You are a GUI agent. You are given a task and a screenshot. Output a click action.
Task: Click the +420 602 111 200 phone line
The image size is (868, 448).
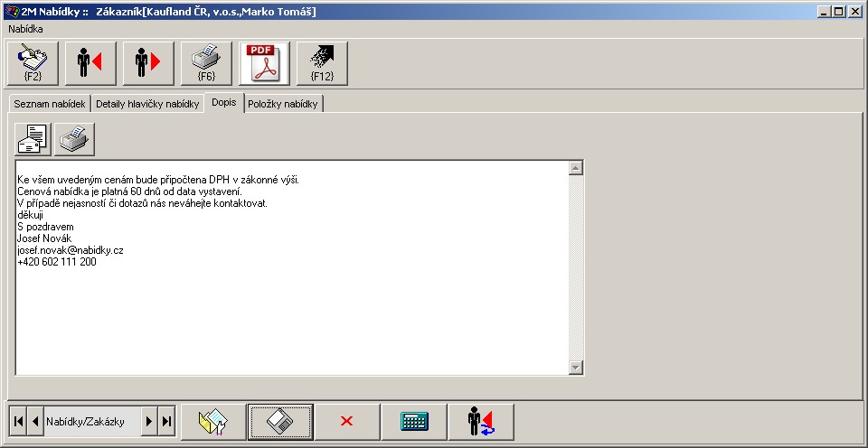(57, 262)
